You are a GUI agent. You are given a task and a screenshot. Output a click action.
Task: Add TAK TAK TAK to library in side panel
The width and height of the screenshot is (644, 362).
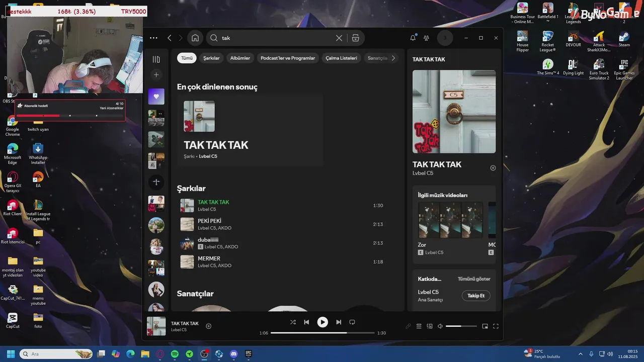[x=493, y=168]
